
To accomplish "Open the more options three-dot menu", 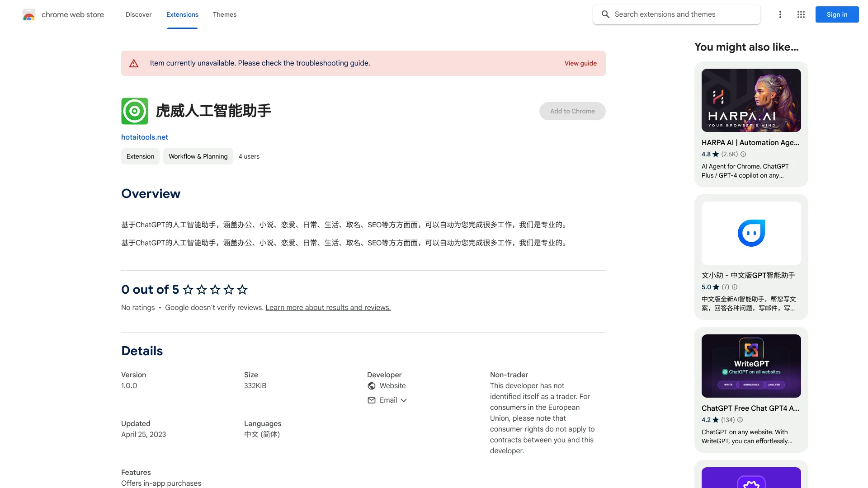I will coord(780,14).
